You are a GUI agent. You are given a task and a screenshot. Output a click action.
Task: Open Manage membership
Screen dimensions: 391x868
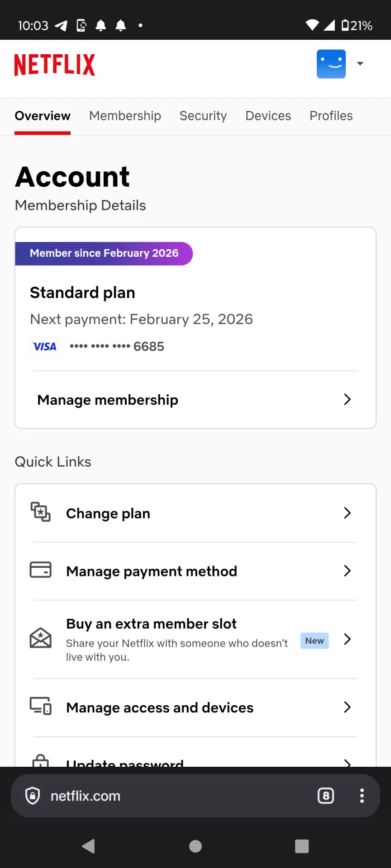pyautogui.click(x=195, y=400)
